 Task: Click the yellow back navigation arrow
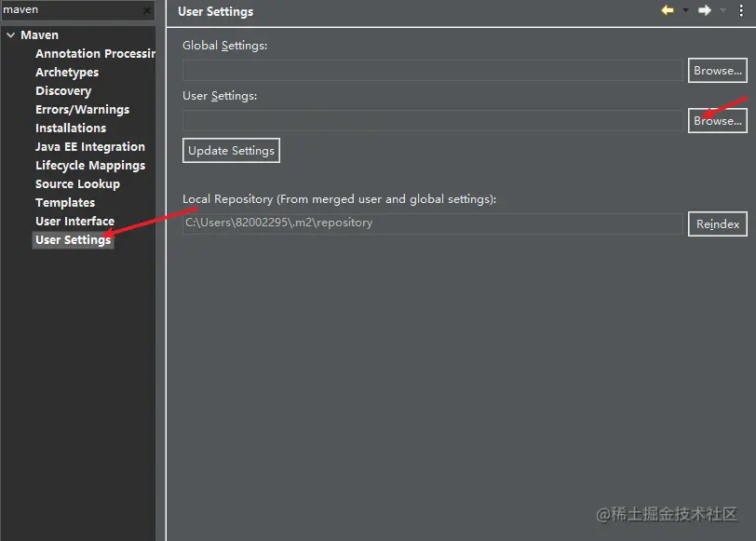(668, 10)
